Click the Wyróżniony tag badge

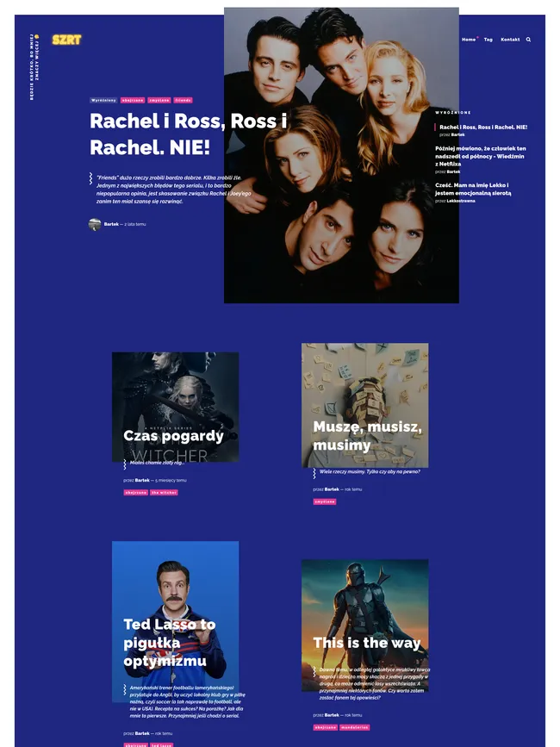tap(103, 101)
